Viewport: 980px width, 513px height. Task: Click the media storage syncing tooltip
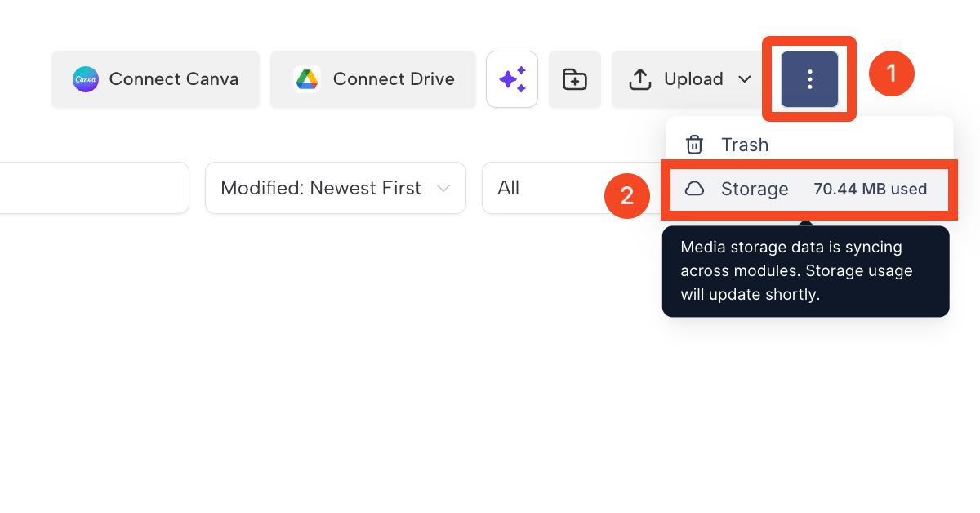806,271
